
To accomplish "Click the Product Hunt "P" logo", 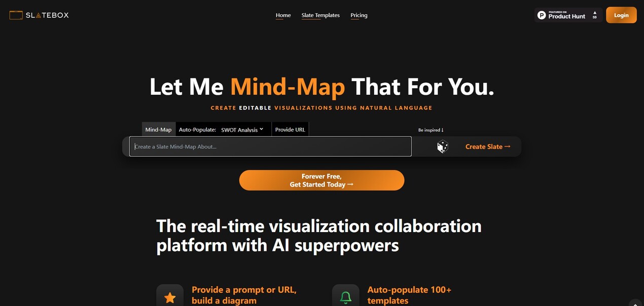I will point(542,16).
